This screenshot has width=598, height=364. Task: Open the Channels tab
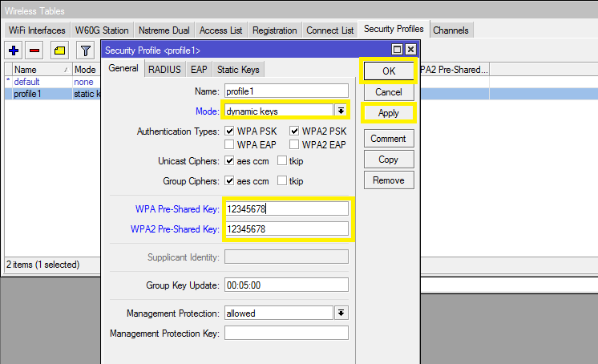click(x=451, y=30)
